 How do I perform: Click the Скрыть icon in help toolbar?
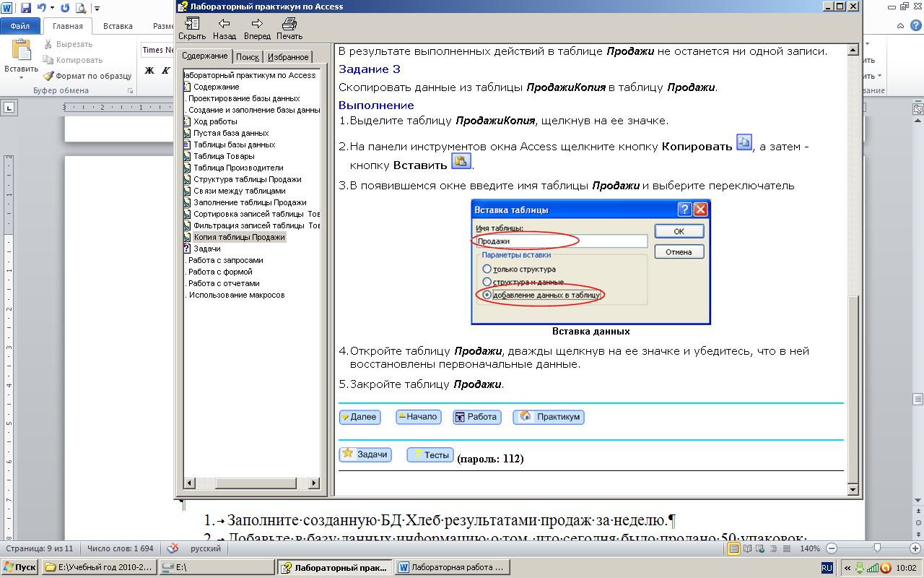[192, 23]
